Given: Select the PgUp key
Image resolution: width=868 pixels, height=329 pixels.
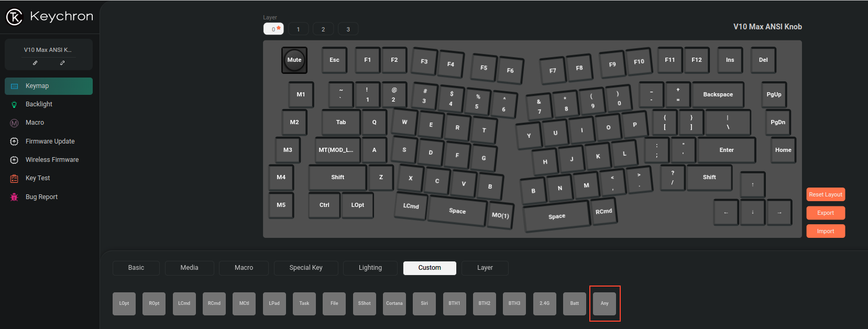Looking at the screenshot, I should [x=774, y=94].
